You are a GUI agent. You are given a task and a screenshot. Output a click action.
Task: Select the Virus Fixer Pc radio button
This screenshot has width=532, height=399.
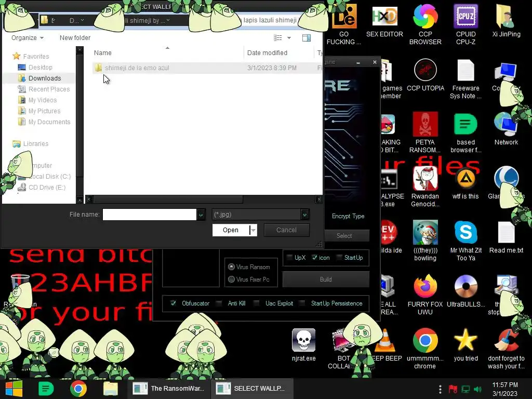click(x=231, y=279)
